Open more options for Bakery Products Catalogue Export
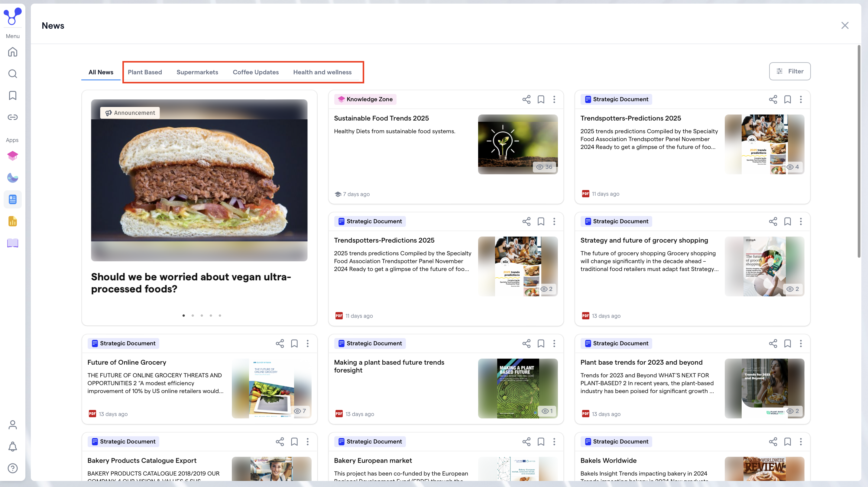Screen dimensions: 868x487 (x=308, y=442)
